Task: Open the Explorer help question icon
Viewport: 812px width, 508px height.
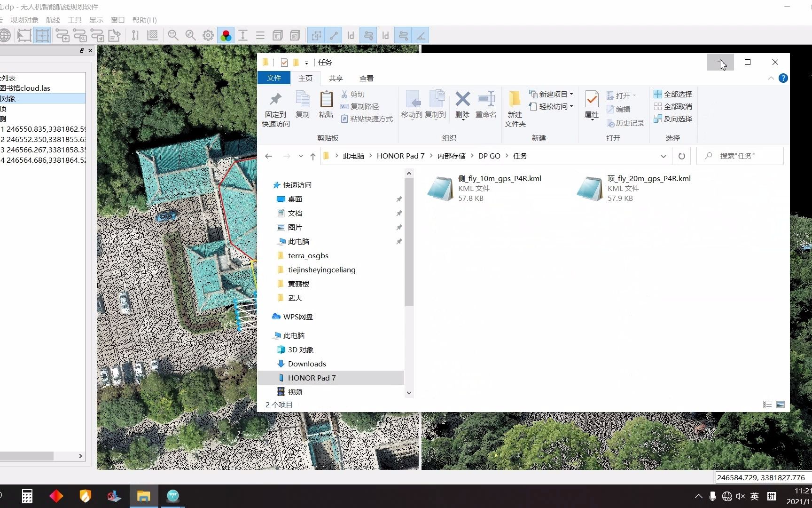Action: pyautogui.click(x=783, y=78)
